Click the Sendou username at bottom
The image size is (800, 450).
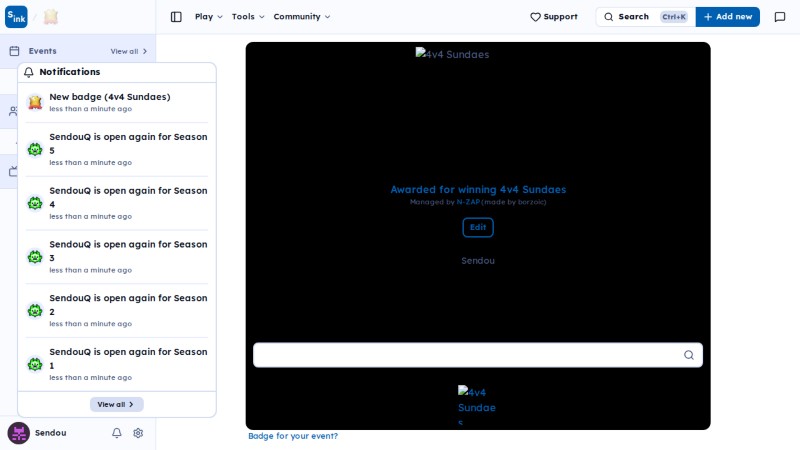(x=51, y=433)
